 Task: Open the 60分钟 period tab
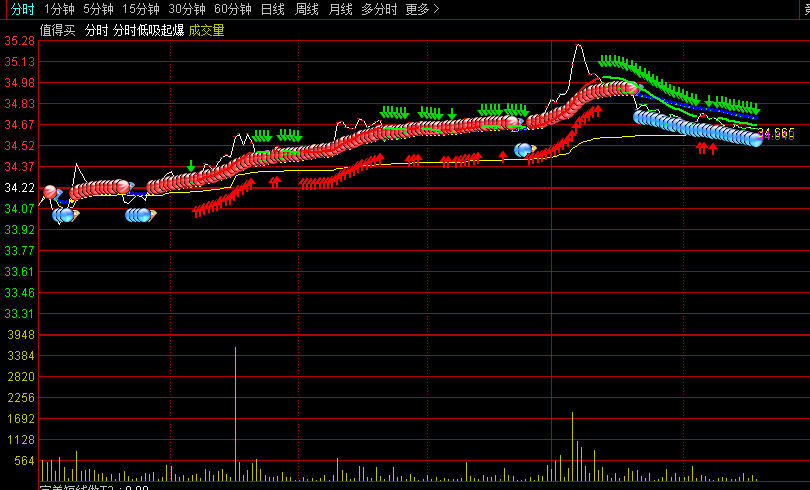pos(232,9)
